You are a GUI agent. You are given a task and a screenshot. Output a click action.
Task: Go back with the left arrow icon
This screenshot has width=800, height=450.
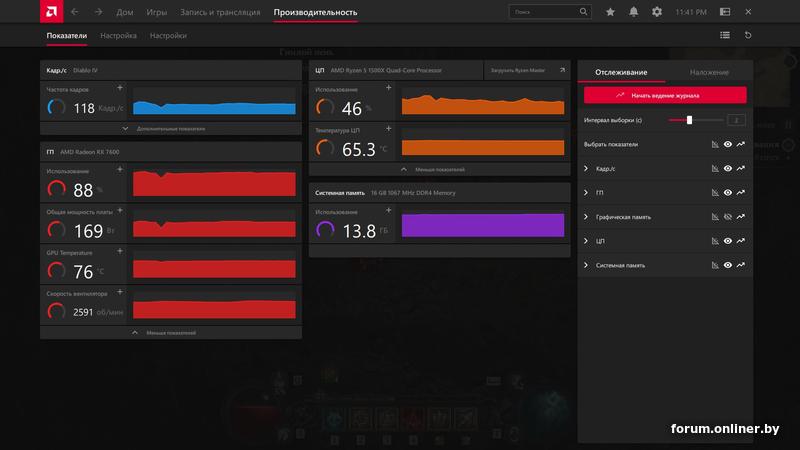click(75, 12)
